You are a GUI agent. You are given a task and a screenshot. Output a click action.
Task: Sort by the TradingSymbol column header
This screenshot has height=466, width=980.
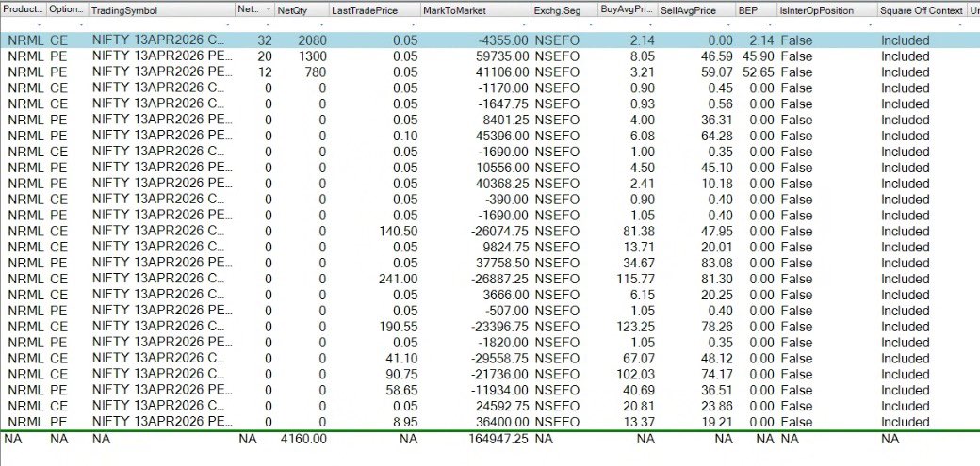pyautogui.click(x=161, y=10)
